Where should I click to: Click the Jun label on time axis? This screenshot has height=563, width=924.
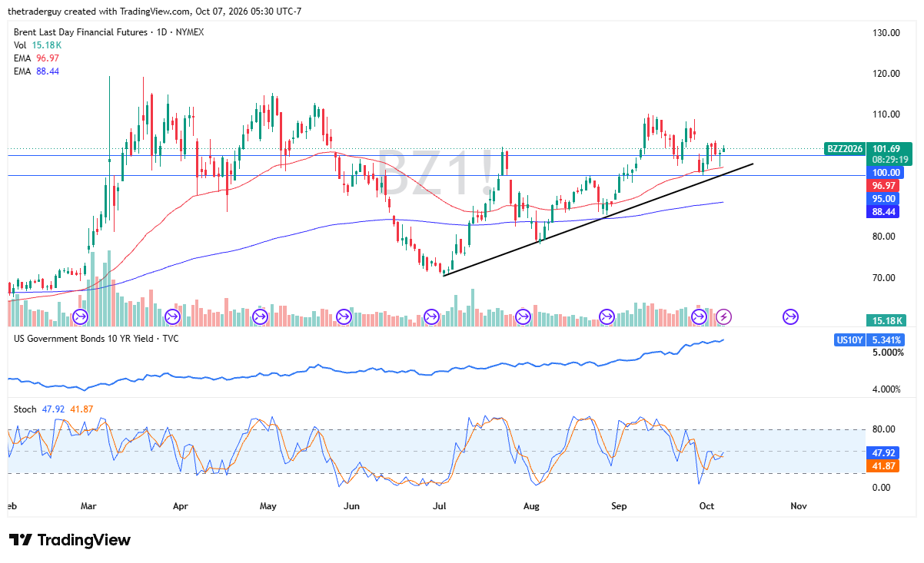coord(352,506)
